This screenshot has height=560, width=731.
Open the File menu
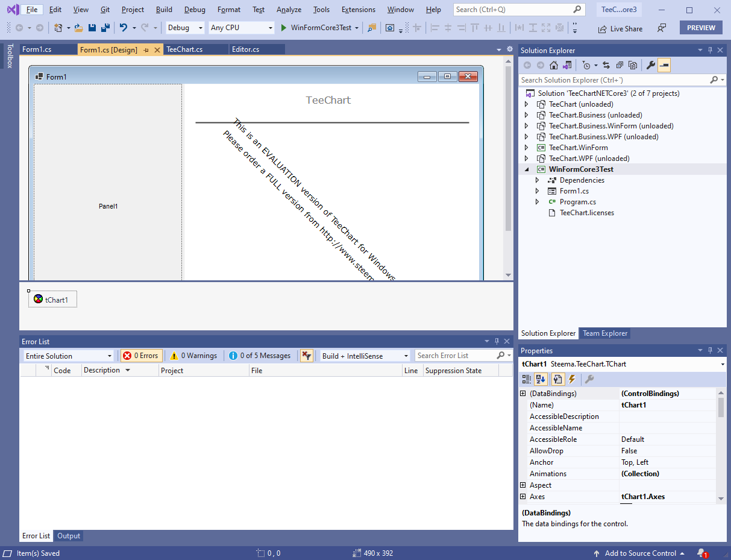[32, 10]
